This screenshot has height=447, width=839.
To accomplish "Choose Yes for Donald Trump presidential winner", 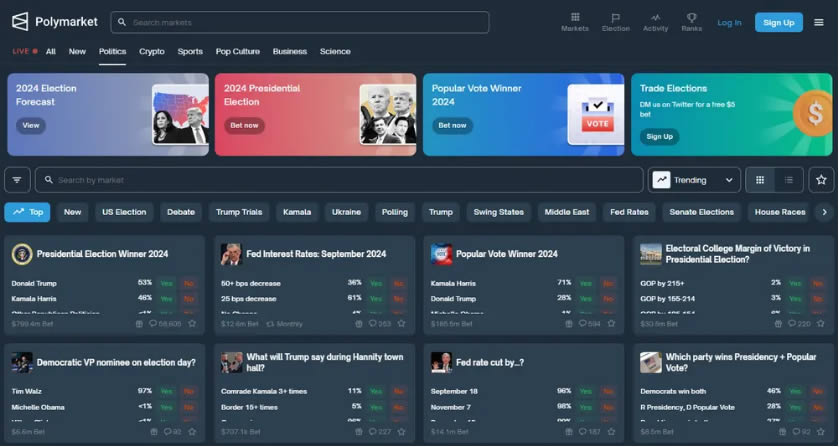I will pos(166,283).
